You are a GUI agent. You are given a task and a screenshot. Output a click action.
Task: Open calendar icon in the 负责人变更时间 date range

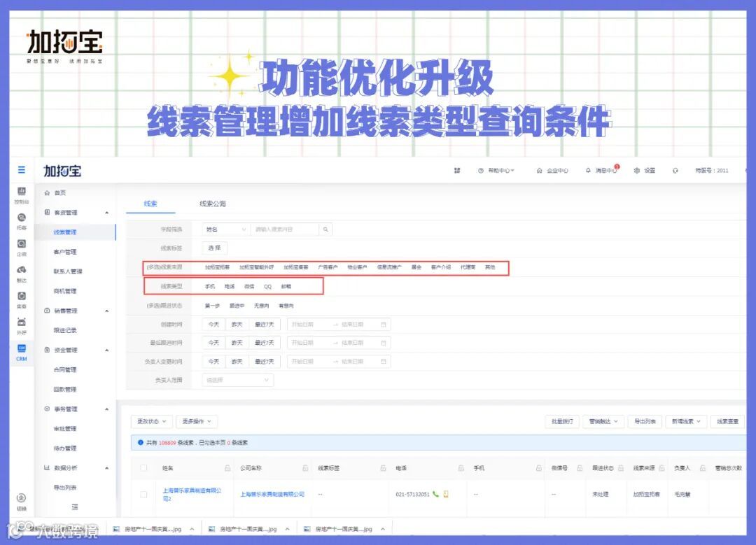pos(384,362)
